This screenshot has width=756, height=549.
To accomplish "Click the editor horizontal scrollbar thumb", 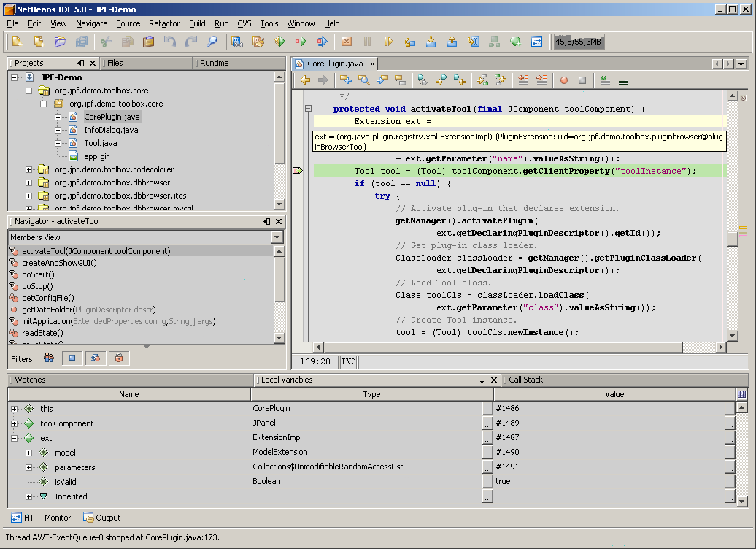I will pyautogui.click(x=504, y=347).
